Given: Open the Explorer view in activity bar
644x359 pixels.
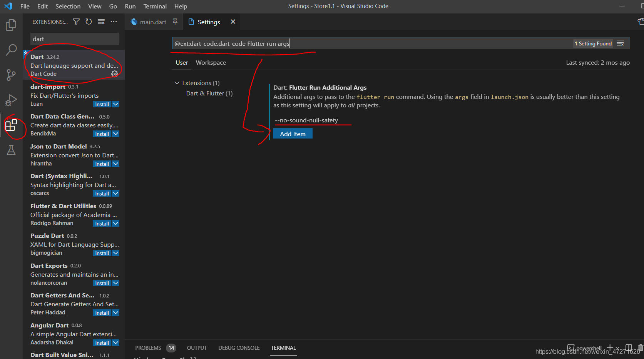Looking at the screenshot, I should (11, 25).
